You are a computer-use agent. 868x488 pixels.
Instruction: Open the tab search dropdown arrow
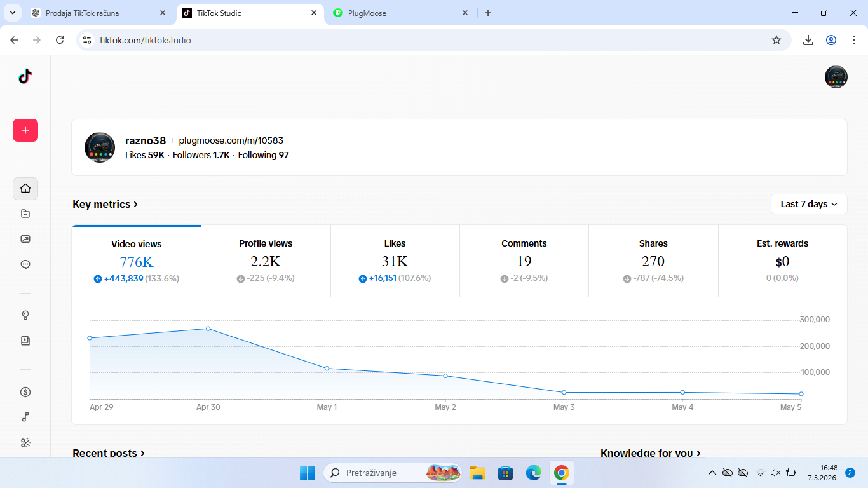pyautogui.click(x=12, y=13)
